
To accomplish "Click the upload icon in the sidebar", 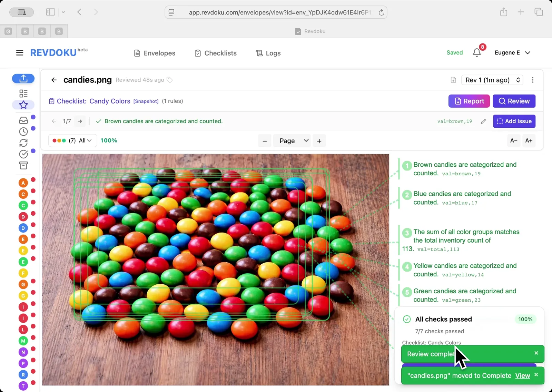I will [23, 79].
